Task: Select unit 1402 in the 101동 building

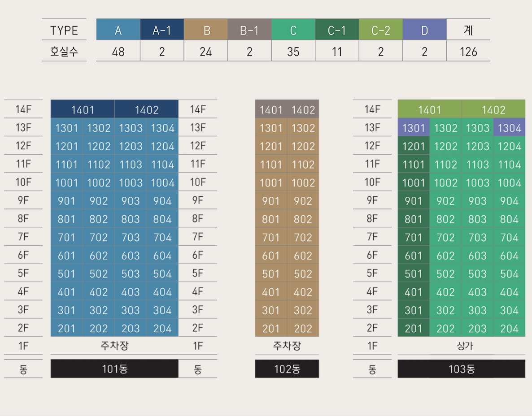Action: click(x=147, y=110)
